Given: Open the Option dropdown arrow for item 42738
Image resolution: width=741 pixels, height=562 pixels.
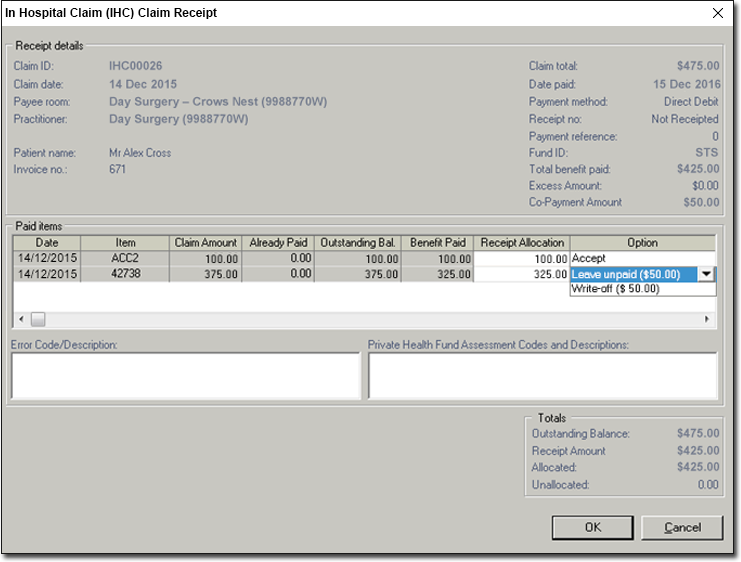Looking at the screenshot, I should [x=706, y=274].
